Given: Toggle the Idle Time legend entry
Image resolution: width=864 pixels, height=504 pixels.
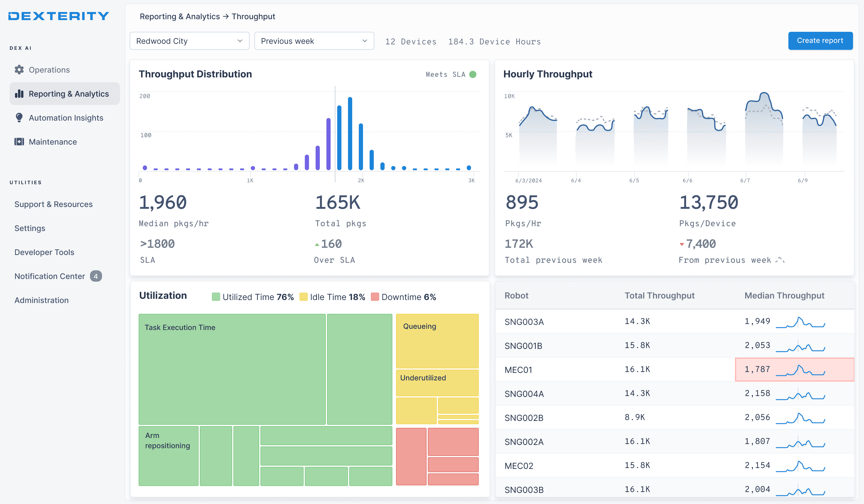Looking at the screenshot, I should 332,297.
